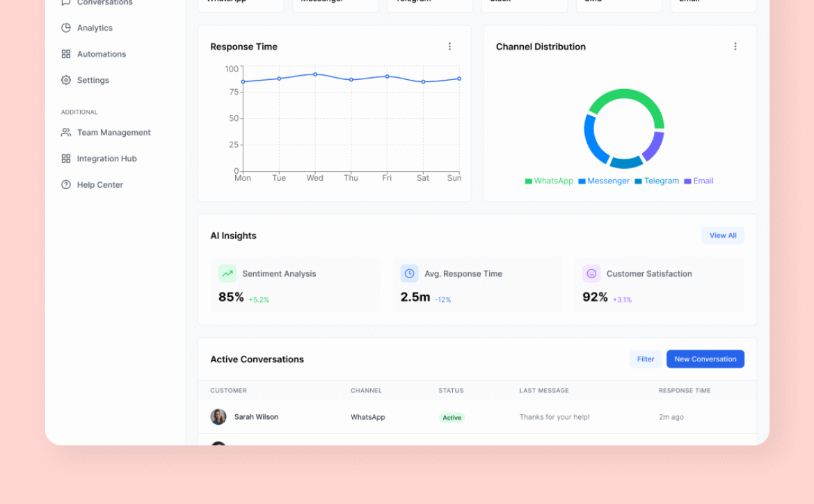Click the Automations grid icon
This screenshot has height=504, width=814.
click(x=66, y=54)
